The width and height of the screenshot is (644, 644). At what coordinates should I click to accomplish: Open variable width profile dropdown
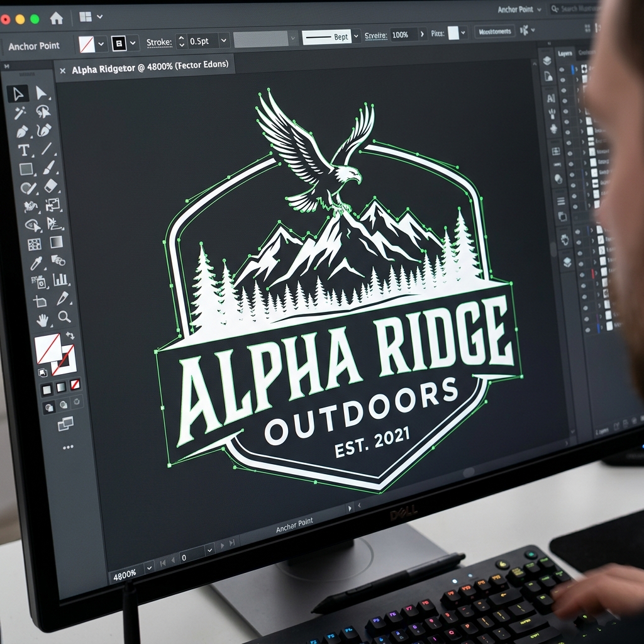[292, 38]
